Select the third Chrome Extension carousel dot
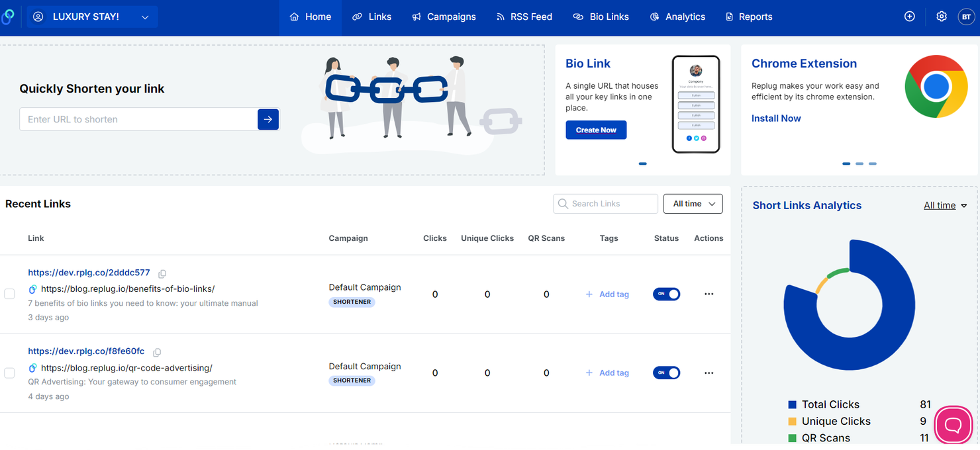This screenshot has width=980, height=450. 873,163
